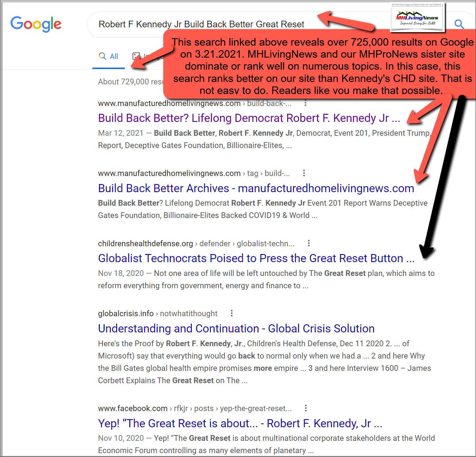Image resolution: width=476 pixels, height=457 pixels.
Task: Open three-dot menu beside globalcrisis.info result
Action: (x=231, y=313)
